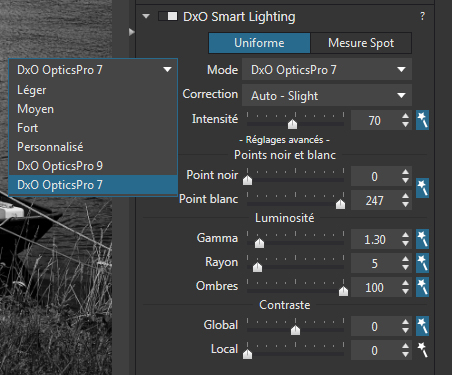This screenshot has height=375, width=452.
Task: Click the Point blanc slider handle
Action: 340,204
